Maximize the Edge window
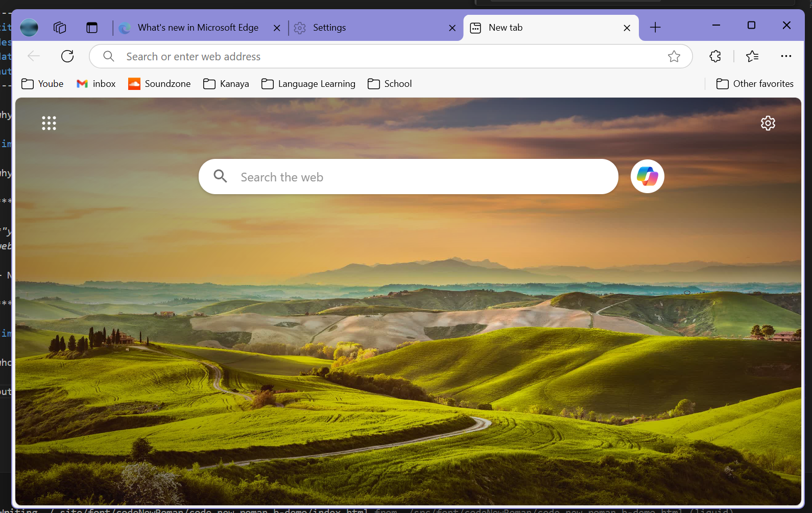Screen dimensions: 812x513 [751, 25]
